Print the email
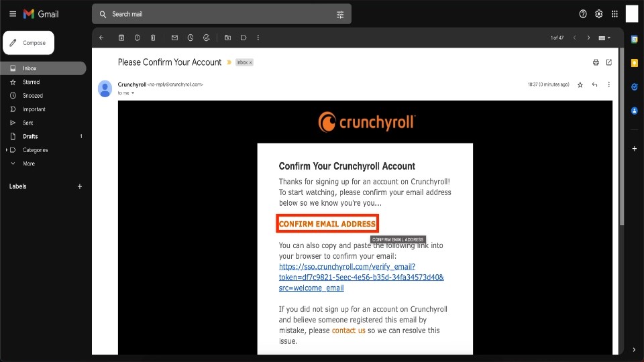 596,62
